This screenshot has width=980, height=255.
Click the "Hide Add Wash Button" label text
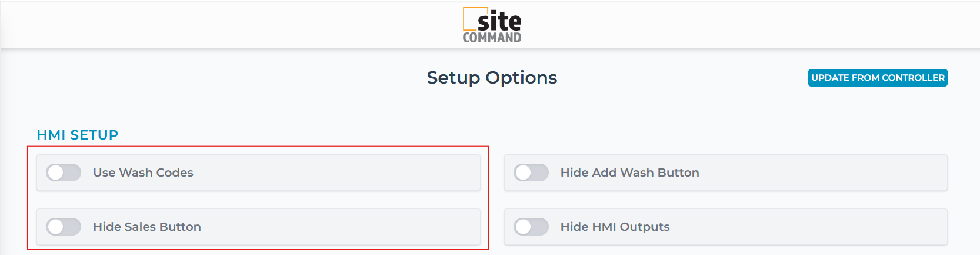629,173
